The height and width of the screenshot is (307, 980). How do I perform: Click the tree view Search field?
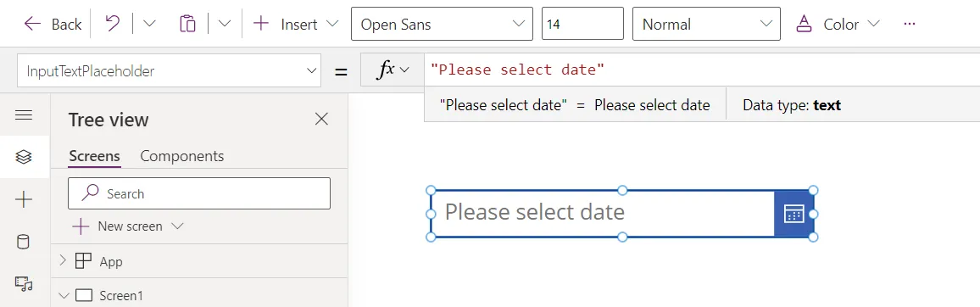coord(198,193)
